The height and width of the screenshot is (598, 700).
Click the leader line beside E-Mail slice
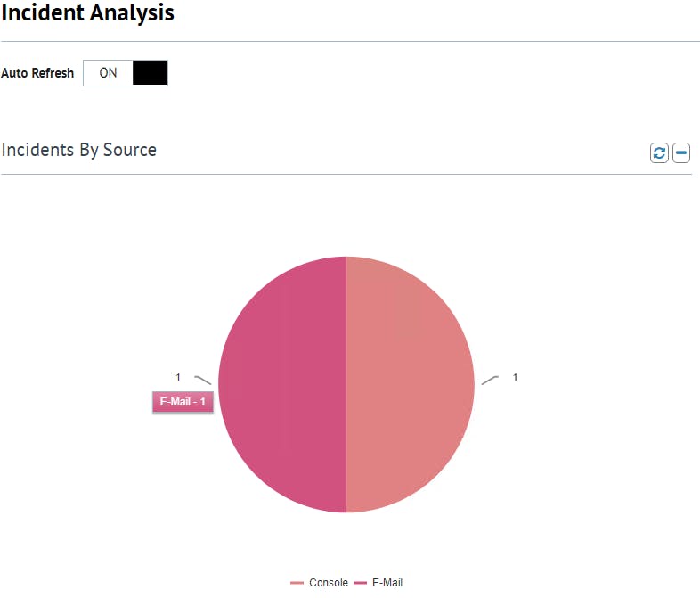(203, 381)
